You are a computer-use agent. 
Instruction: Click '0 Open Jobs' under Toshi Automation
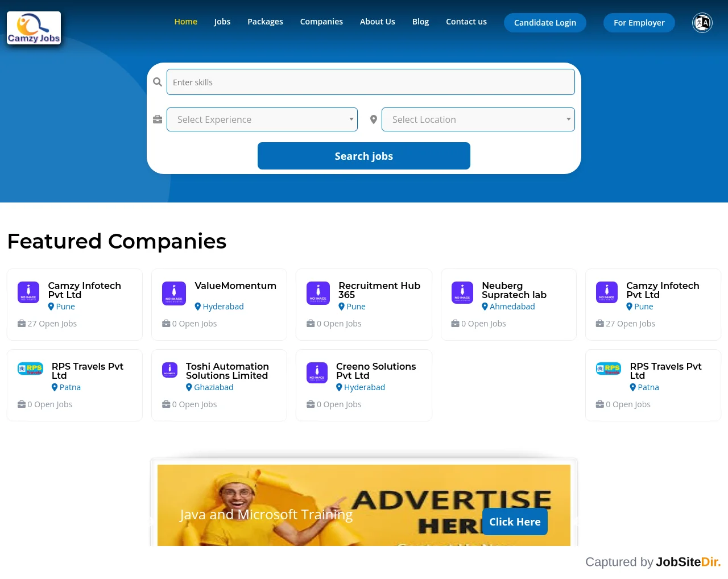click(x=195, y=404)
